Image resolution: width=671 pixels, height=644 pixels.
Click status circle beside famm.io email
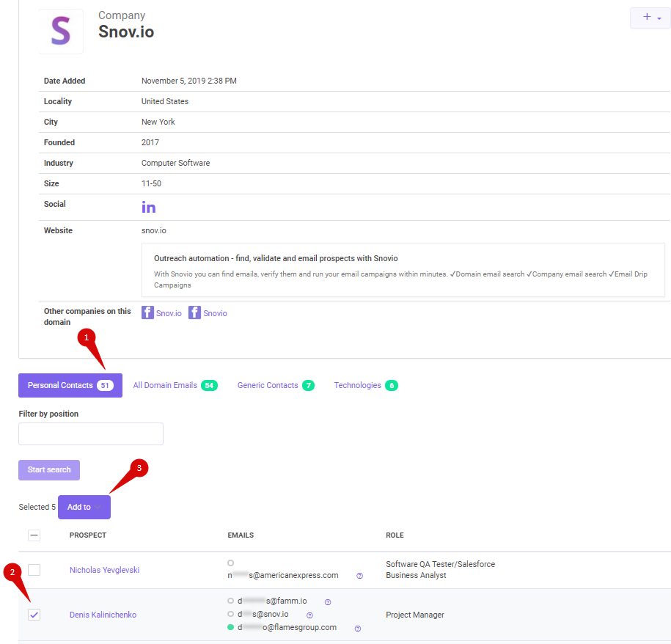pos(231,601)
